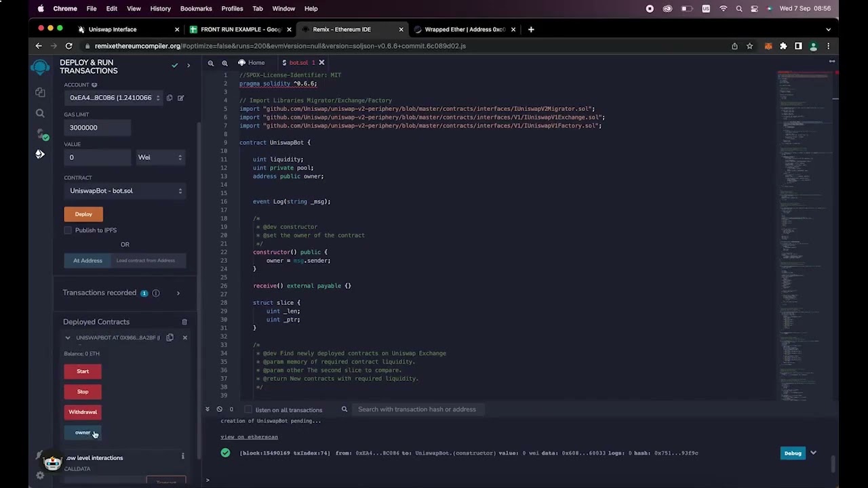Open the Contract UniswapBot - bot.sol dropdown

coord(125,191)
